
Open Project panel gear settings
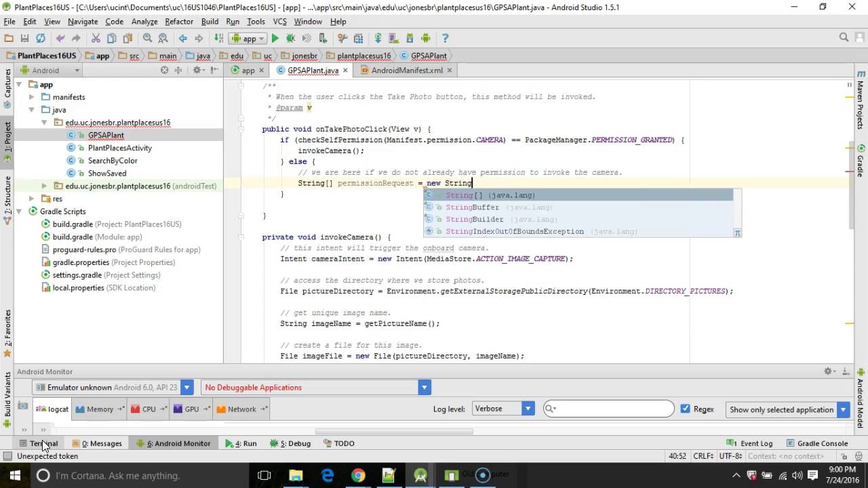point(198,70)
